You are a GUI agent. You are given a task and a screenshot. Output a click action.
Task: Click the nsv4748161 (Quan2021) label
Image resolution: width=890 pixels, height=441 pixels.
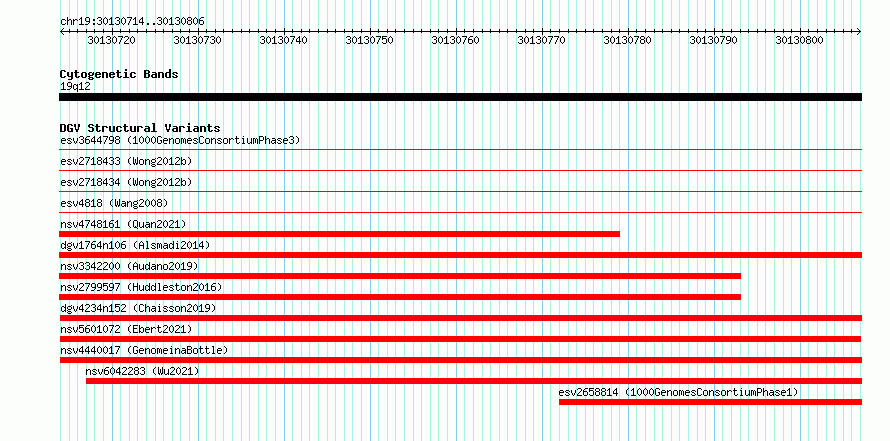click(123, 224)
